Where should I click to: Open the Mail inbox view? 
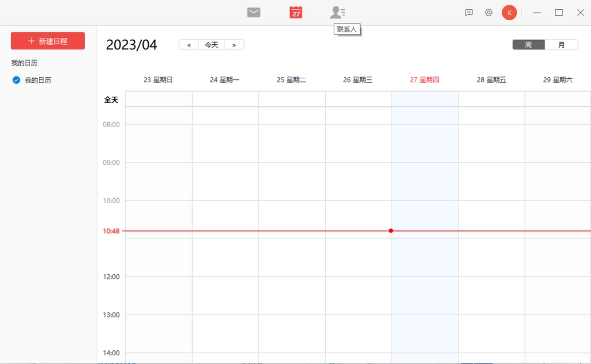253,12
